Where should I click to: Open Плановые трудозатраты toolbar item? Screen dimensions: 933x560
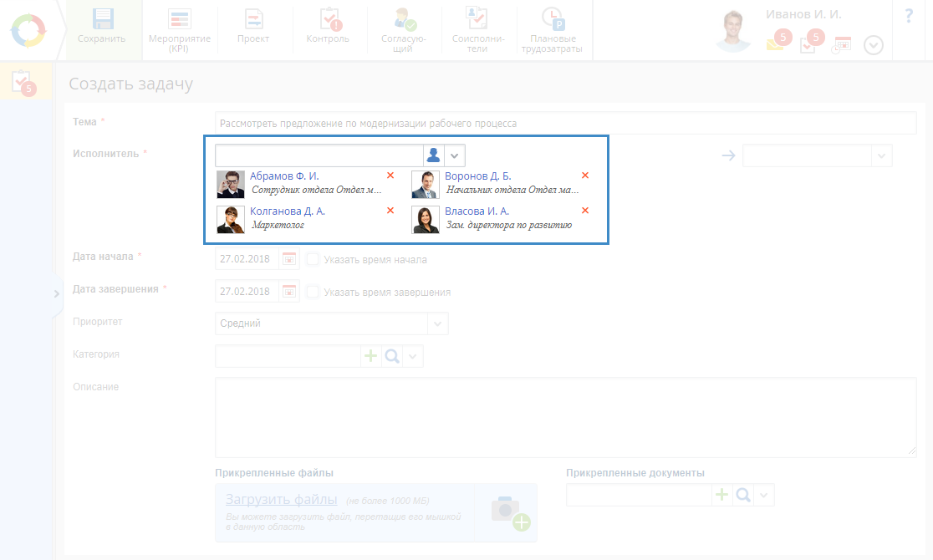pos(552,30)
